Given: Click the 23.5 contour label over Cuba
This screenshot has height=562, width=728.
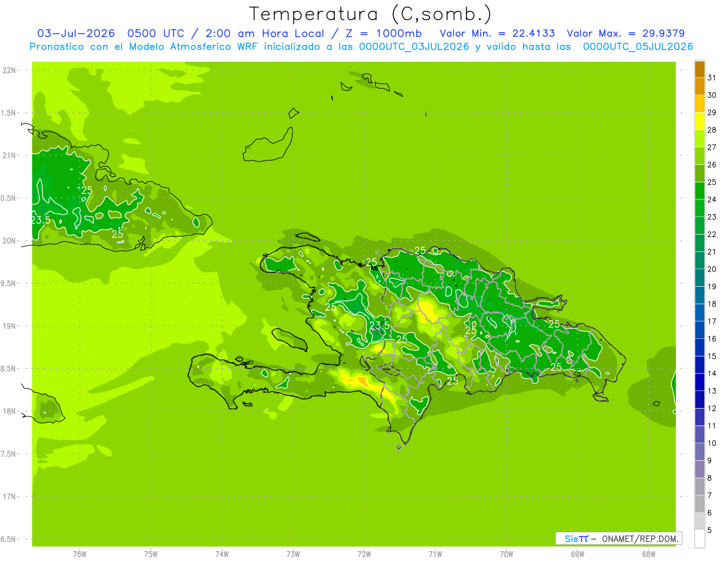Looking at the screenshot, I should point(40,219).
